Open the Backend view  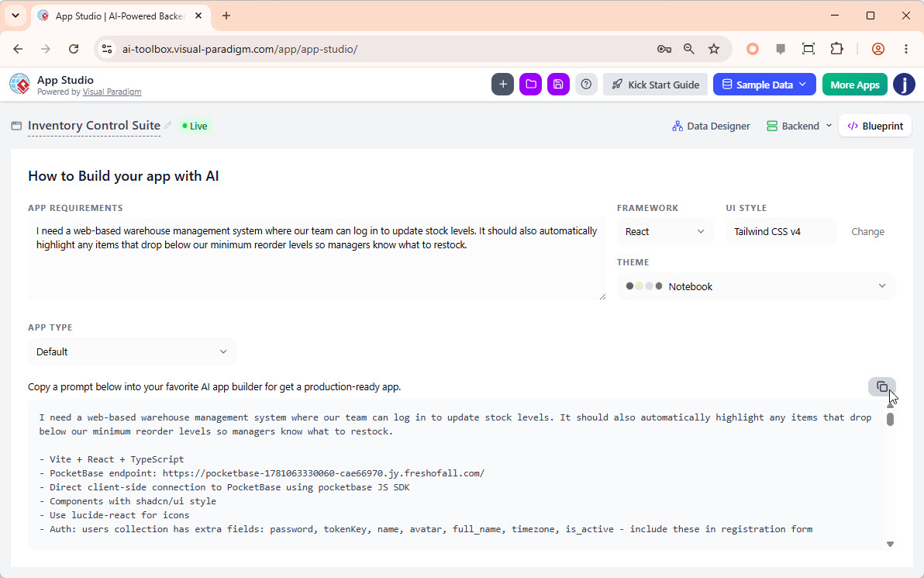coord(793,126)
